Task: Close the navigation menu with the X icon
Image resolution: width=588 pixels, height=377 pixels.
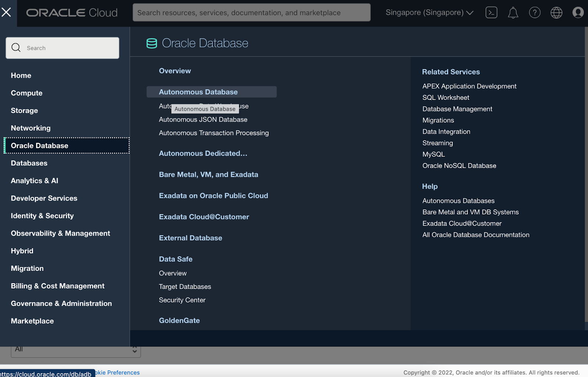Action: [x=6, y=12]
